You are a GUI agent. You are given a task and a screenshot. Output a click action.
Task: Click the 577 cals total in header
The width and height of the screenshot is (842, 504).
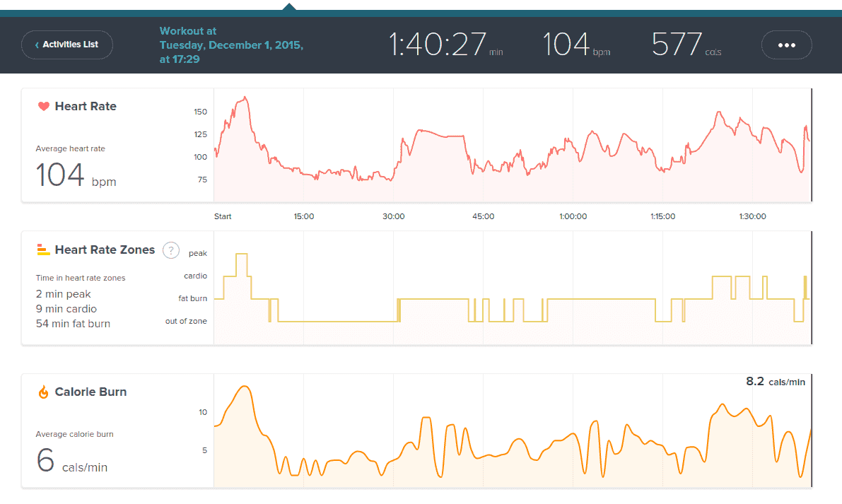coord(677,45)
